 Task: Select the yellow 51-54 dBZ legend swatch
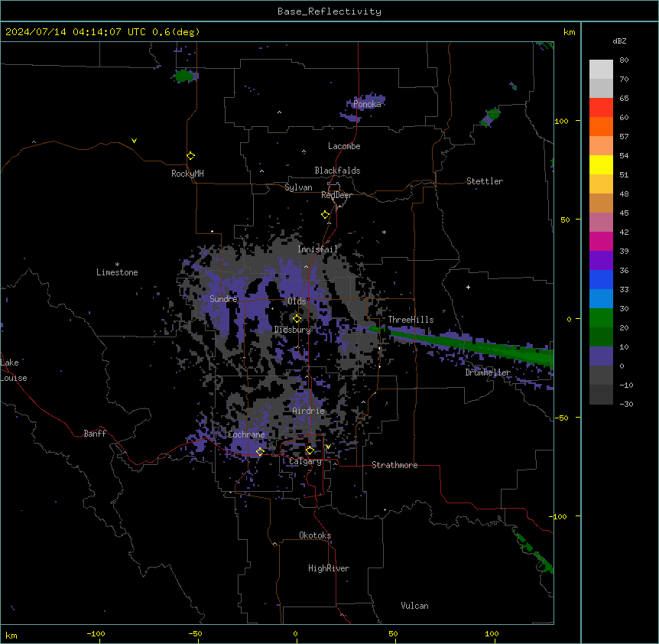pos(601,164)
